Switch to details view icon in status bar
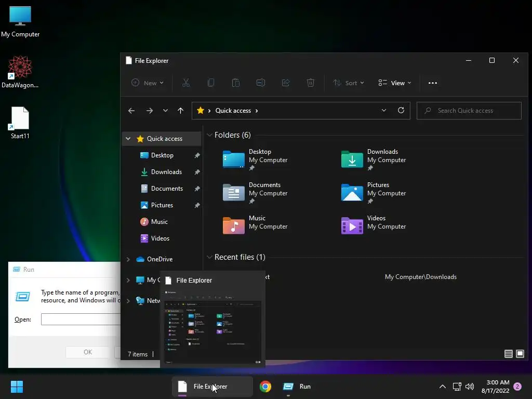532x399 pixels. point(508,354)
